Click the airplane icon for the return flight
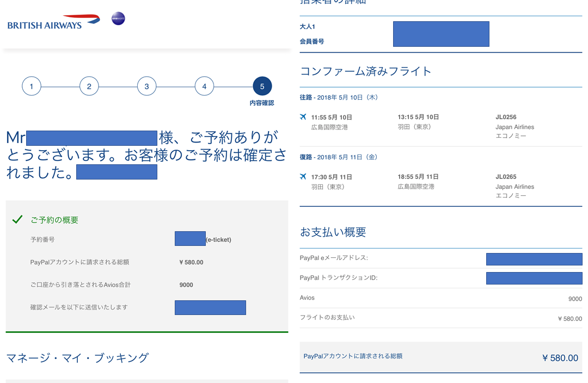The width and height of the screenshot is (588, 383). coord(303,176)
